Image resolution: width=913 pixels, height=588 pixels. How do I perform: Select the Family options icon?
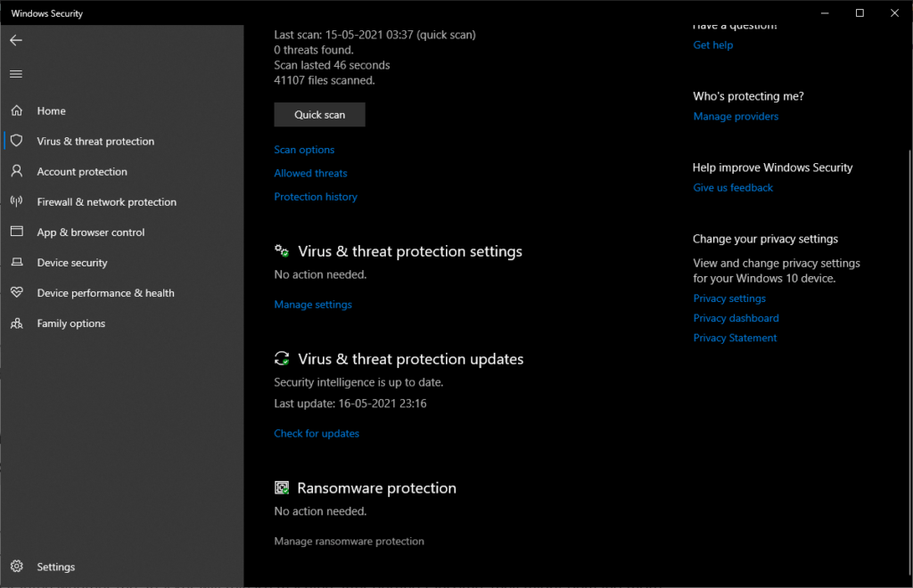pyautogui.click(x=16, y=323)
